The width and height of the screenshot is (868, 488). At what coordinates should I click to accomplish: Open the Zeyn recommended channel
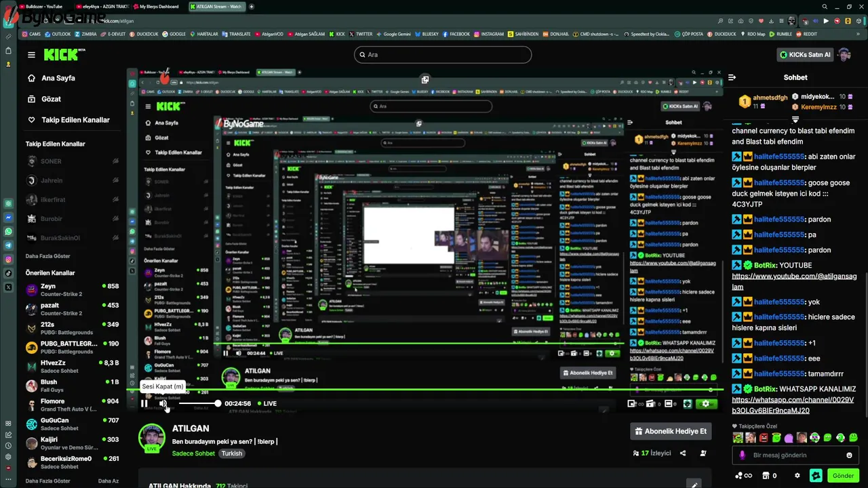click(72, 290)
